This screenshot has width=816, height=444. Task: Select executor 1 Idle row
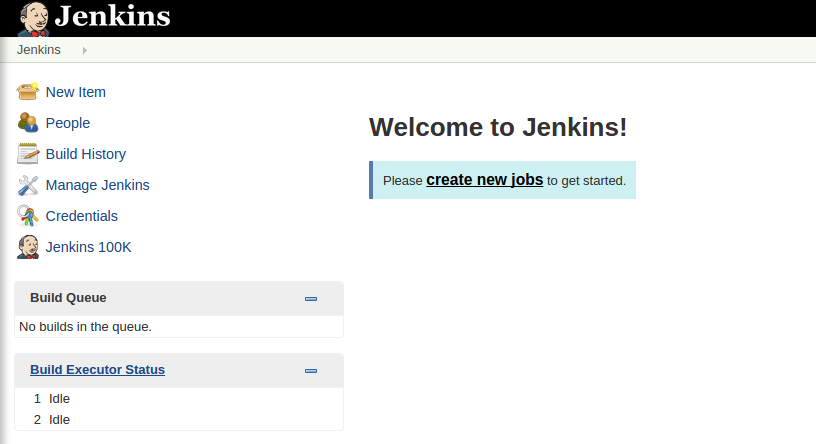click(179, 399)
